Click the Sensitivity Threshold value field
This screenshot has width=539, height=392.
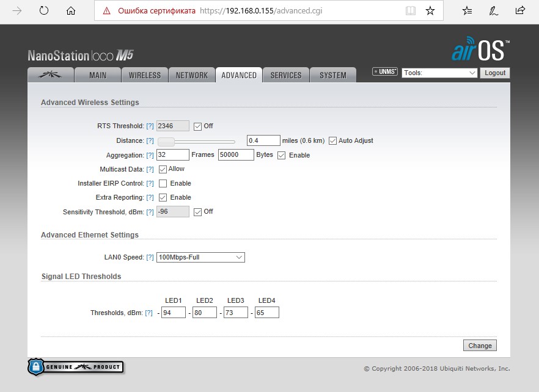pos(172,212)
